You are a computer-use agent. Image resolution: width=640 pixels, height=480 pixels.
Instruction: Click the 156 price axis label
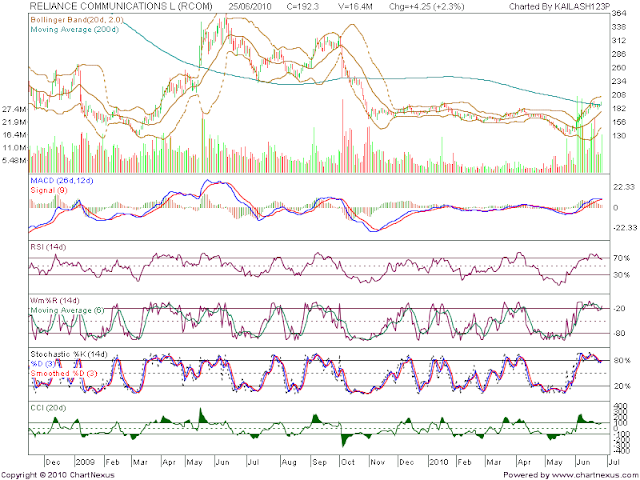tap(619, 122)
